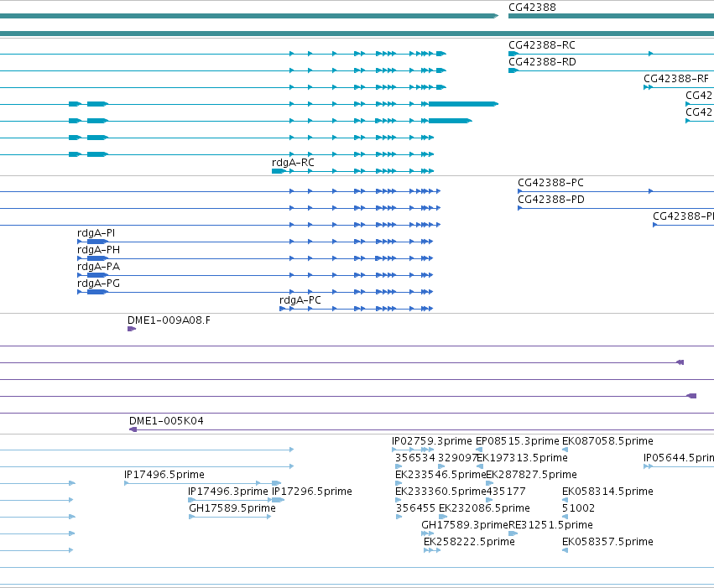
Task: Select the EK058357.5prime EST label
Action: (607, 542)
